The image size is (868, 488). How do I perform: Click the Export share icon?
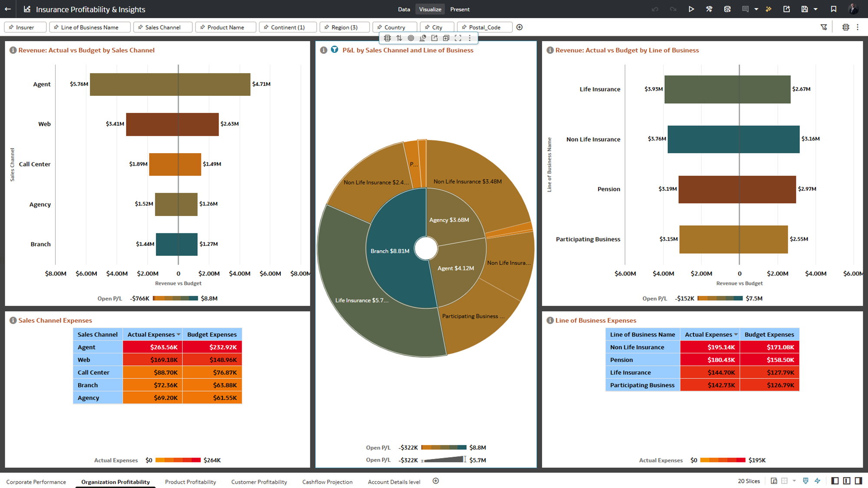(786, 9)
